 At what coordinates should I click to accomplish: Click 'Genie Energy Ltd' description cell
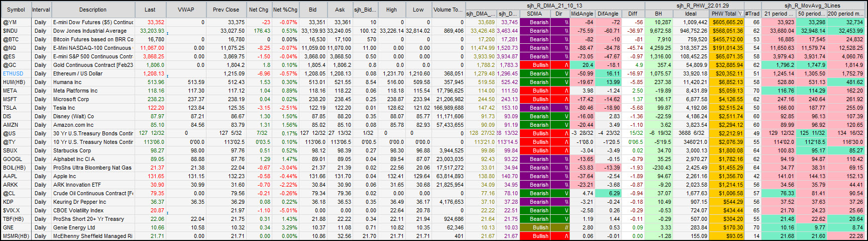pyautogui.click(x=93, y=227)
